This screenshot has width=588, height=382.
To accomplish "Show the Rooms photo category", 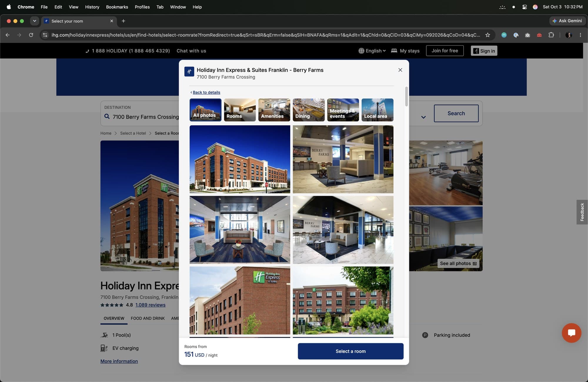I will (240, 110).
